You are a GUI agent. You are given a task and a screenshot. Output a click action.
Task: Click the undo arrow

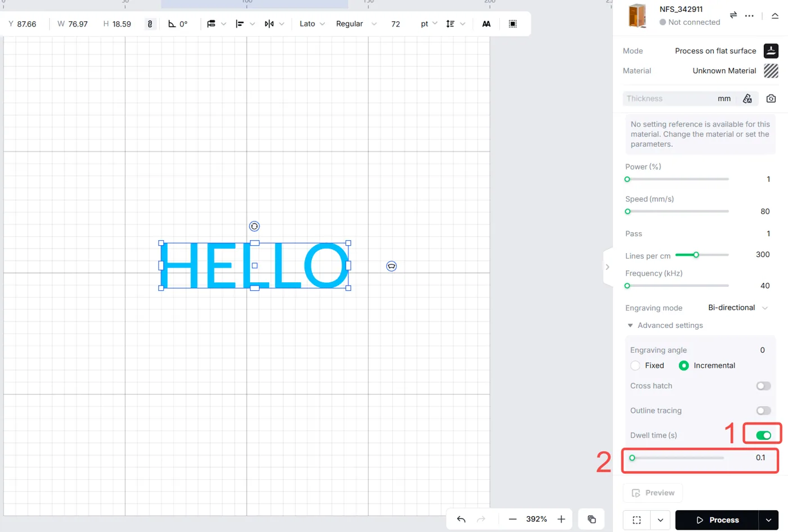461,519
